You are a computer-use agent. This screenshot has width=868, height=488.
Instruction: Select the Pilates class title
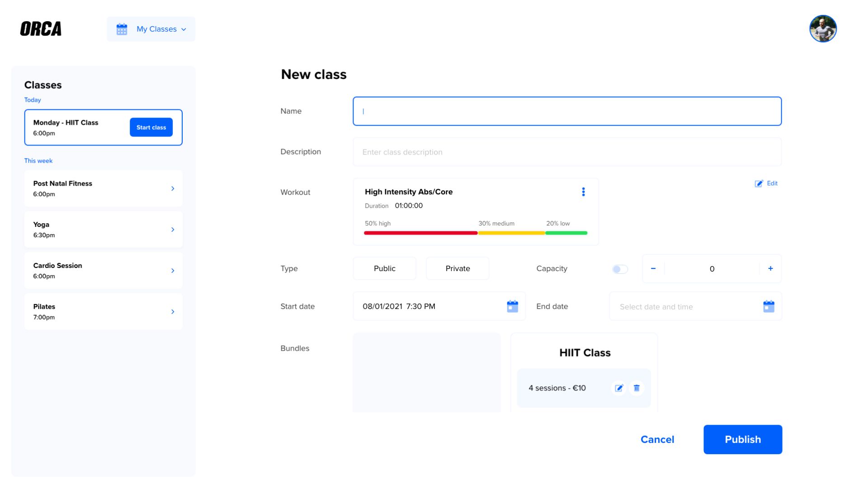pyautogui.click(x=44, y=307)
